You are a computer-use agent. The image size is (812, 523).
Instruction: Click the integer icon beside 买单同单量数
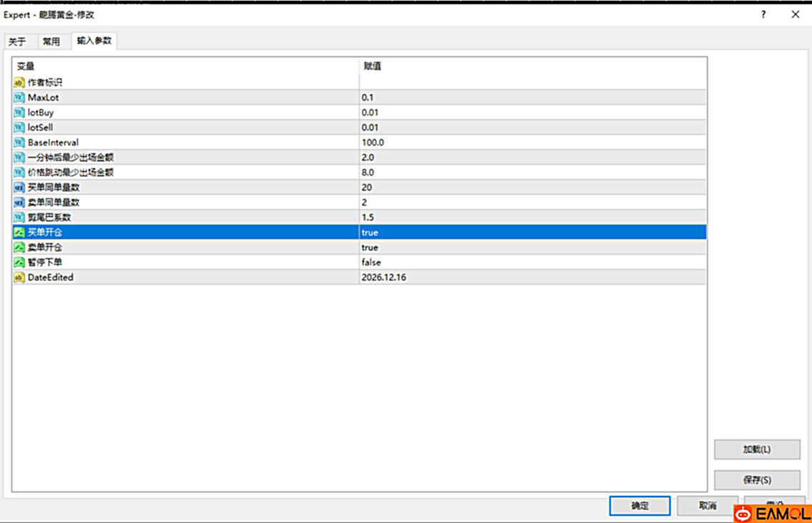coord(19,188)
